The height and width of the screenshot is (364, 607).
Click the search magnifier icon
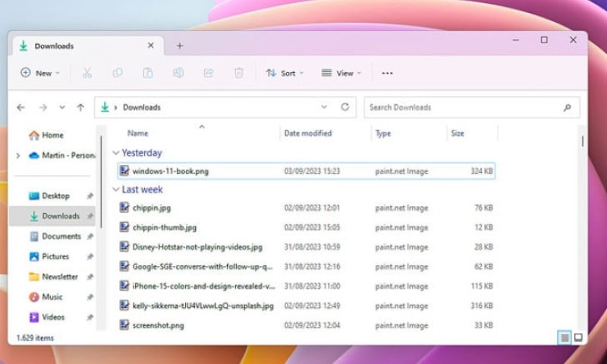pos(567,108)
